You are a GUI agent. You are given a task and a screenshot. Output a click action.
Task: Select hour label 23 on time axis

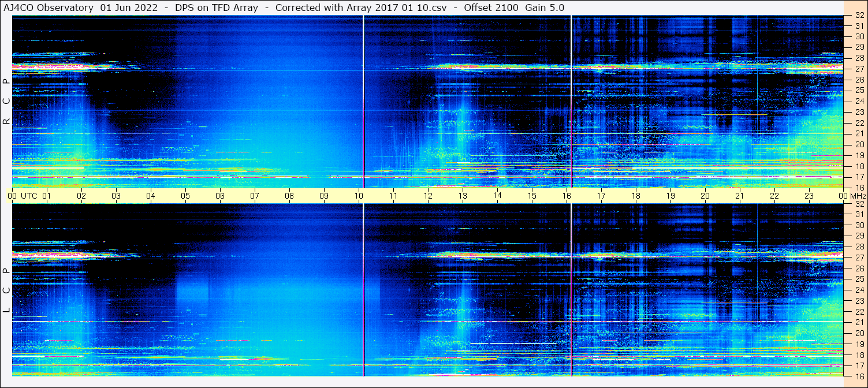click(809, 196)
